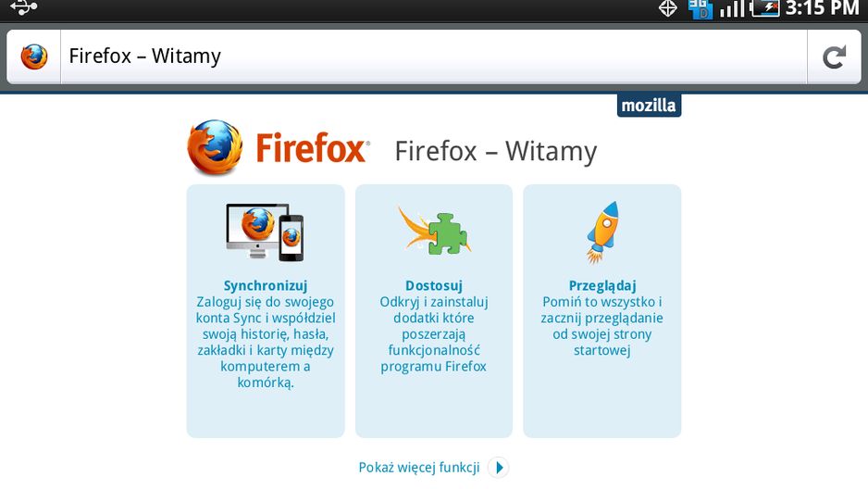Tap the 3G data indicator icon
Screen dimensions: 868x489
700,9
